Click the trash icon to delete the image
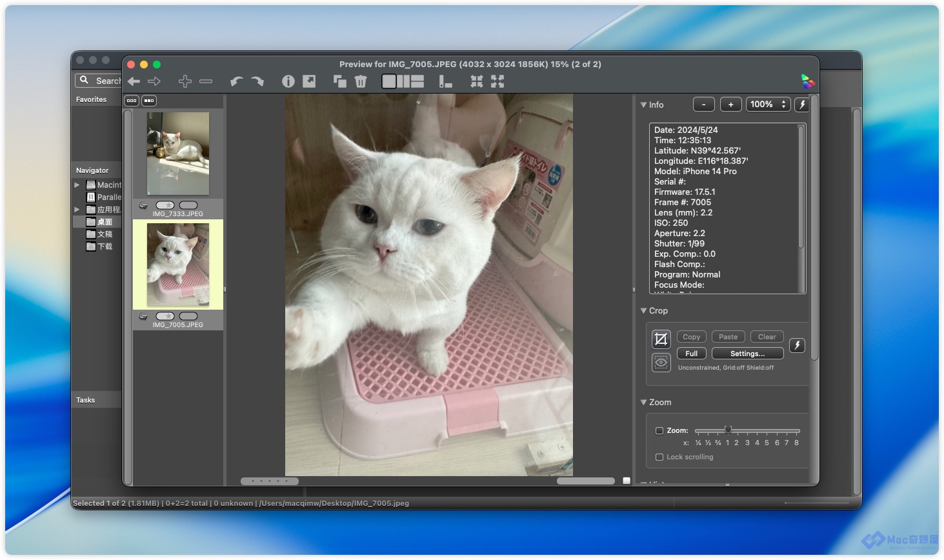 [x=361, y=81]
